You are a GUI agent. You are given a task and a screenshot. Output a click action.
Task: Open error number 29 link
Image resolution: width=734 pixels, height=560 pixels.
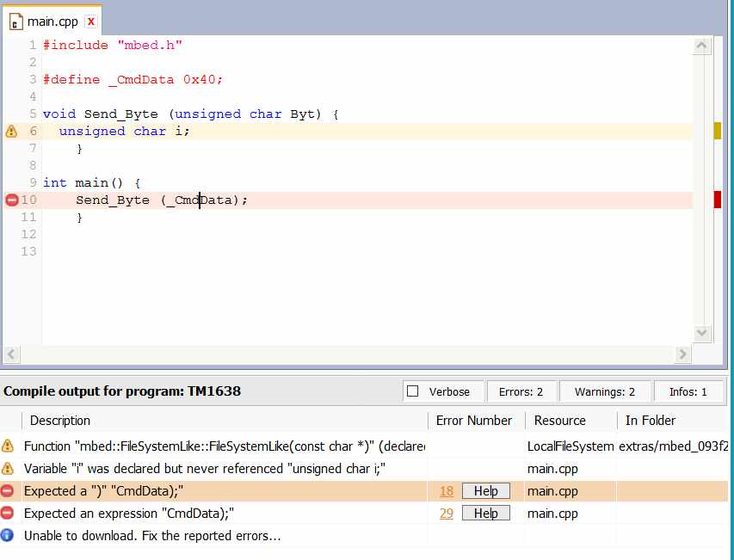pyautogui.click(x=446, y=513)
